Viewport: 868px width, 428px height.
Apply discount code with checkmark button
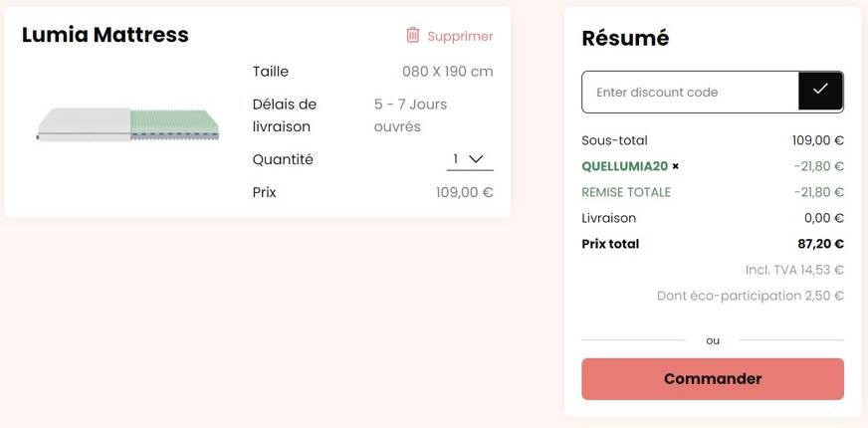(820, 92)
